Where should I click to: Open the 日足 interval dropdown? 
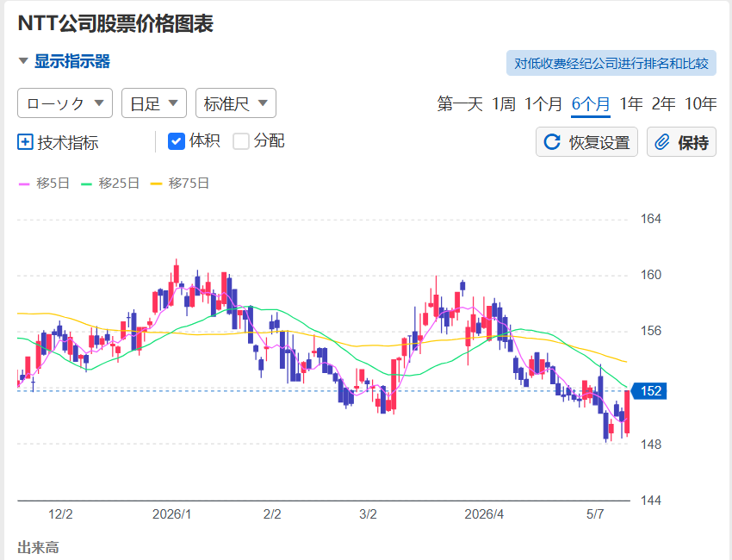coord(154,103)
